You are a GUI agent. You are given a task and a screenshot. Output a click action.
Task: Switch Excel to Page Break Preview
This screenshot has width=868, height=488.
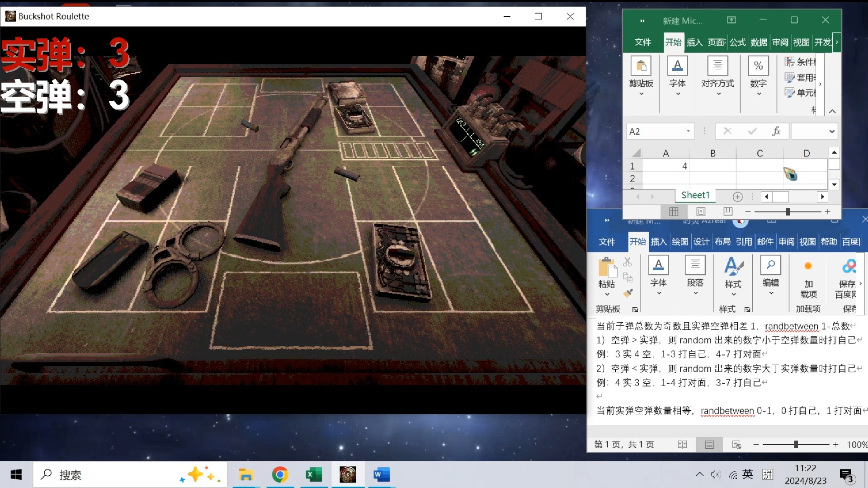[727, 211]
